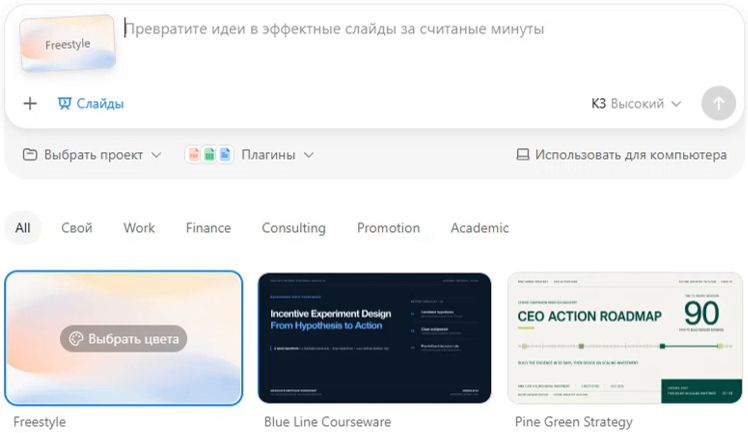This screenshot has width=748, height=433.
Task: Click Использовать для компьютера
Action: (622, 155)
